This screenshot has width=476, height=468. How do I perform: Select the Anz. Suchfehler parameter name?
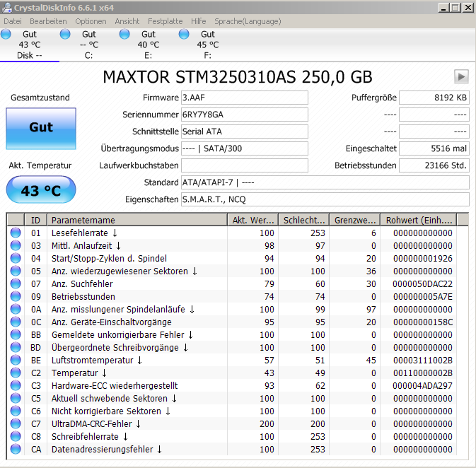point(82,283)
